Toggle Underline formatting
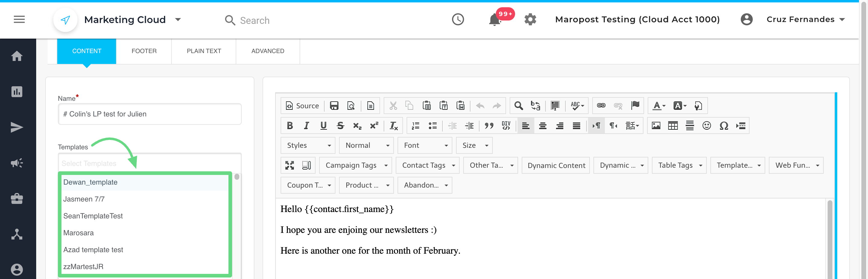This screenshot has width=868, height=279. 323,126
